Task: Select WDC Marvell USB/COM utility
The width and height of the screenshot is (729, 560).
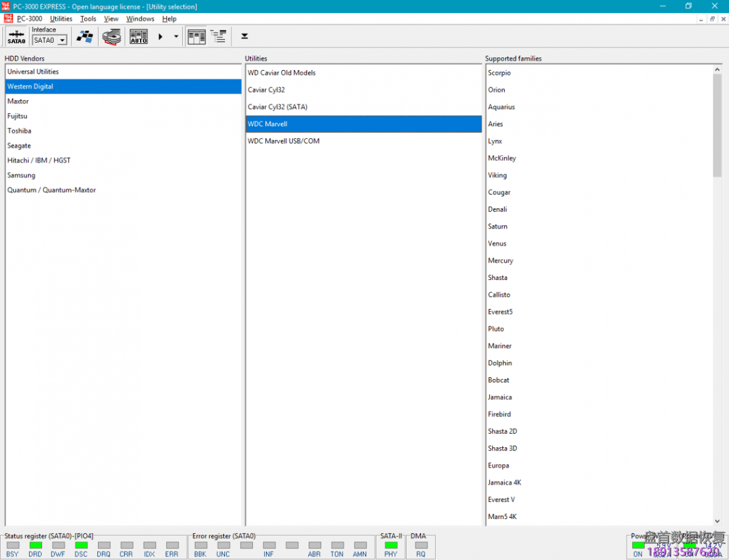Action: click(x=284, y=141)
